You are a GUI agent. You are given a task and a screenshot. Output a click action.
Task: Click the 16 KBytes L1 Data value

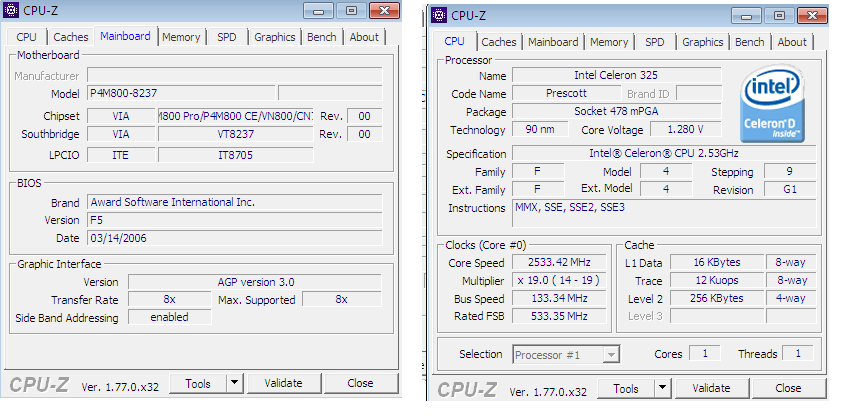coord(717,262)
